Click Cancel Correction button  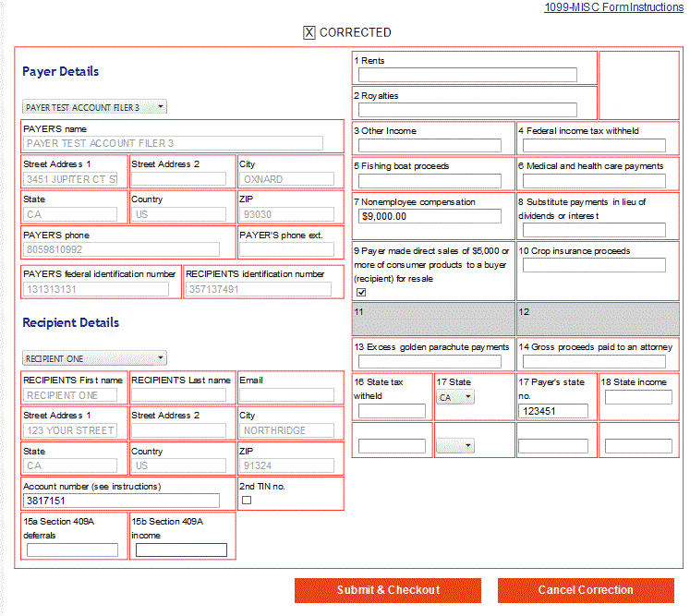coord(586,590)
